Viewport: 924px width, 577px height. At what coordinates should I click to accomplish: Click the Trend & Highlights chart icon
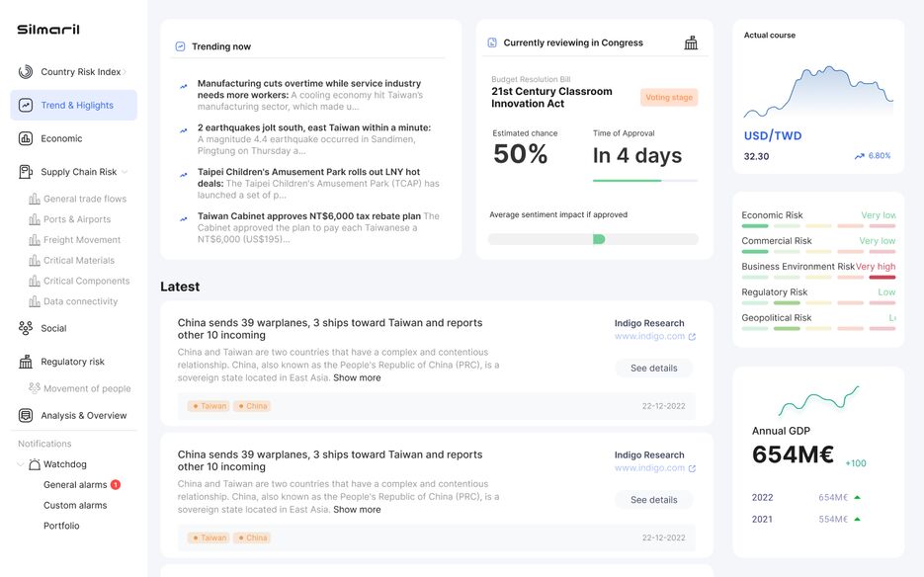pyautogui.click(x=26, y=105)
